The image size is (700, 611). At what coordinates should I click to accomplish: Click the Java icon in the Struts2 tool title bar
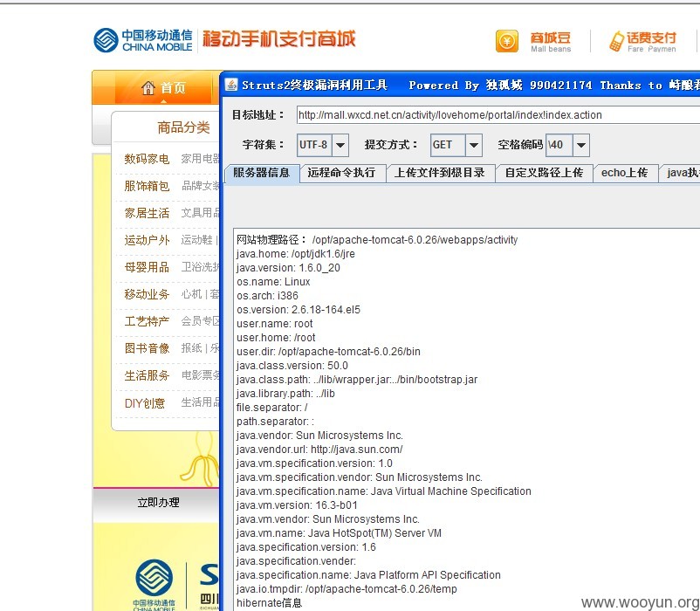230,85
